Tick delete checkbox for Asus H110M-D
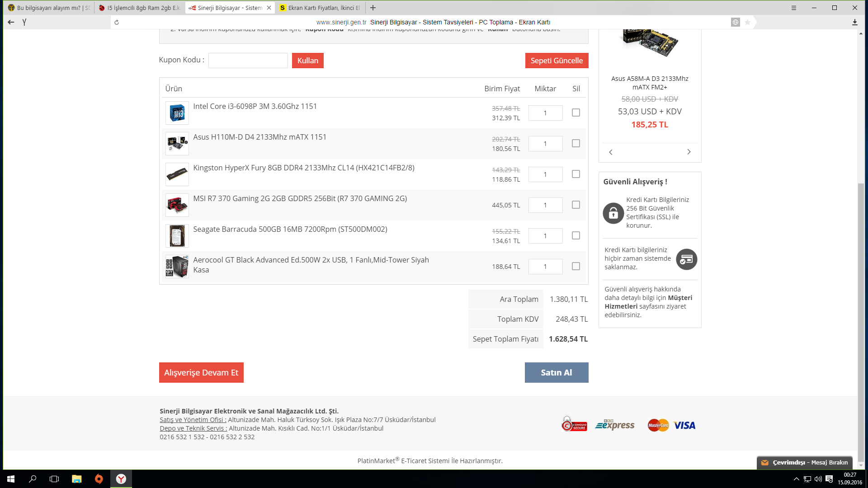868x488 pixels. [x=576, y=143]
